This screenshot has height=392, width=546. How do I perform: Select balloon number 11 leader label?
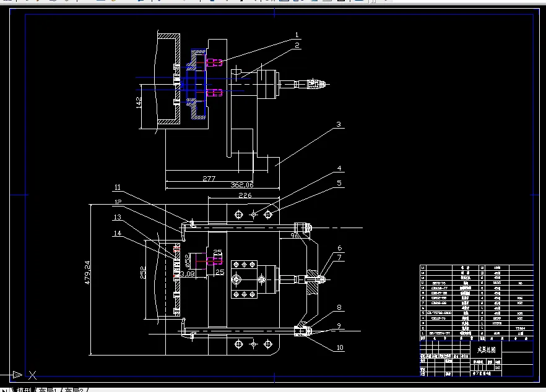118,187
